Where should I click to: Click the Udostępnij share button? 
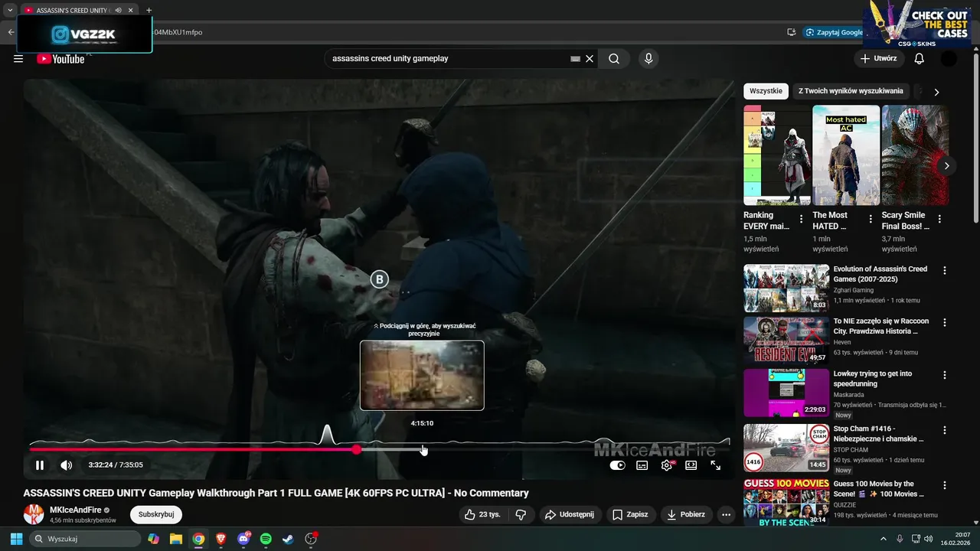coord(570,514)
